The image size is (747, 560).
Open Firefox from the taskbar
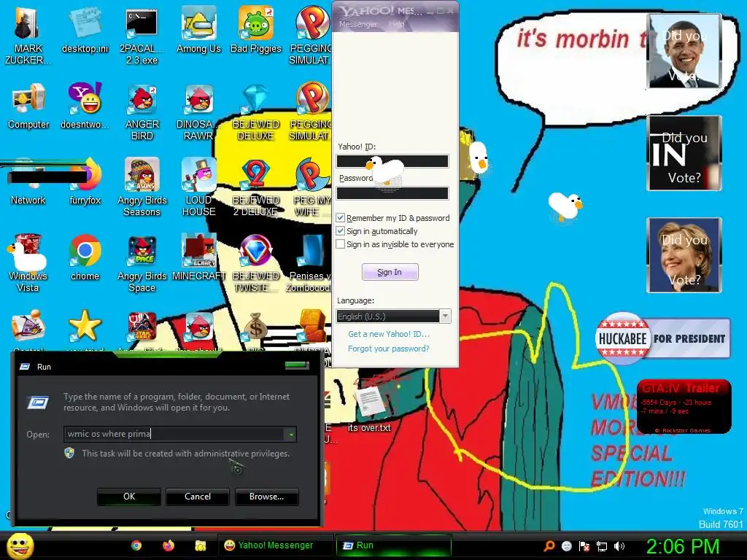click(x=169, y=545)
